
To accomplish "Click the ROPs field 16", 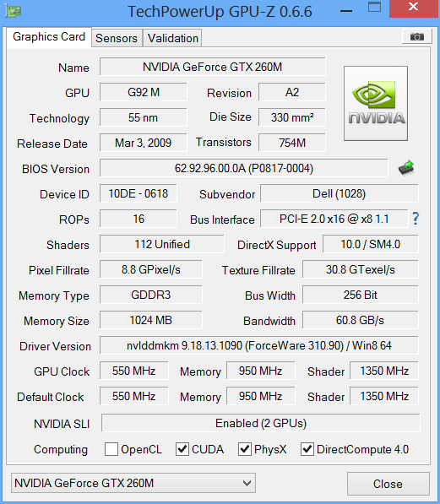I will pos(139,219).
